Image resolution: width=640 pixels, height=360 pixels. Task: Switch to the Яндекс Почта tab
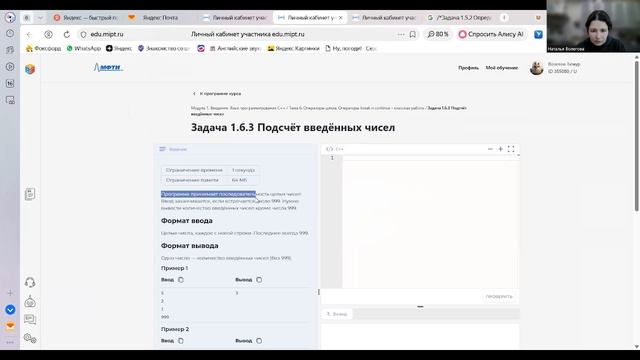[x=155, y=18]
